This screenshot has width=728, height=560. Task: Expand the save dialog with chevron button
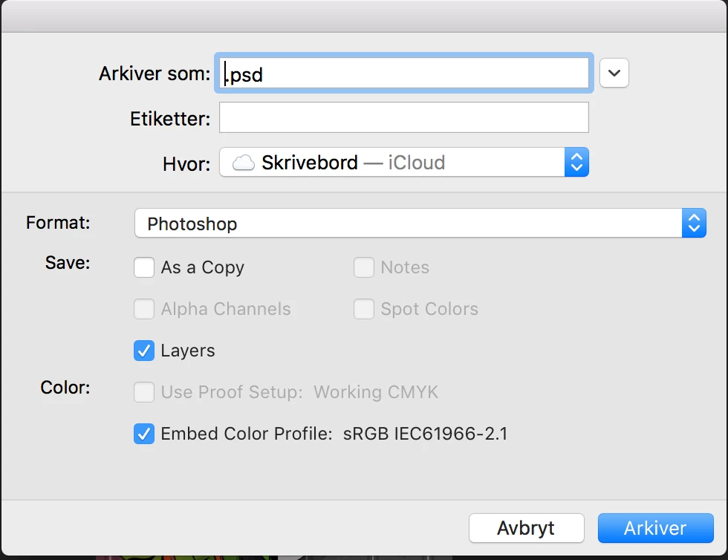pyautogui.click(x=614, y=73)
